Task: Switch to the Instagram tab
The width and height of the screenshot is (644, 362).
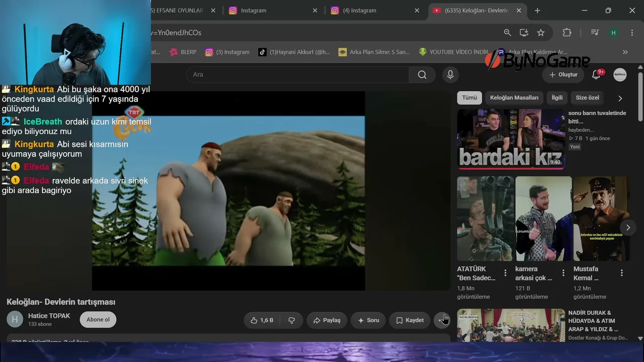Action: pos(273,11)
